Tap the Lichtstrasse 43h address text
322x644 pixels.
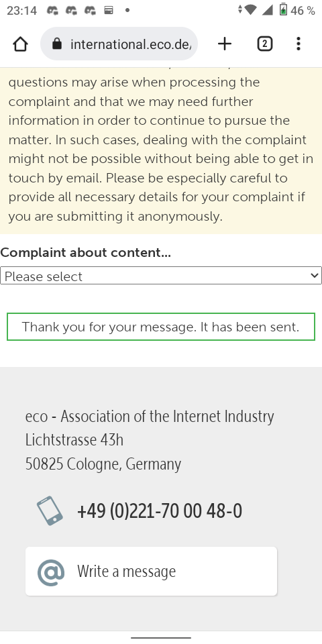pos(74,440)
